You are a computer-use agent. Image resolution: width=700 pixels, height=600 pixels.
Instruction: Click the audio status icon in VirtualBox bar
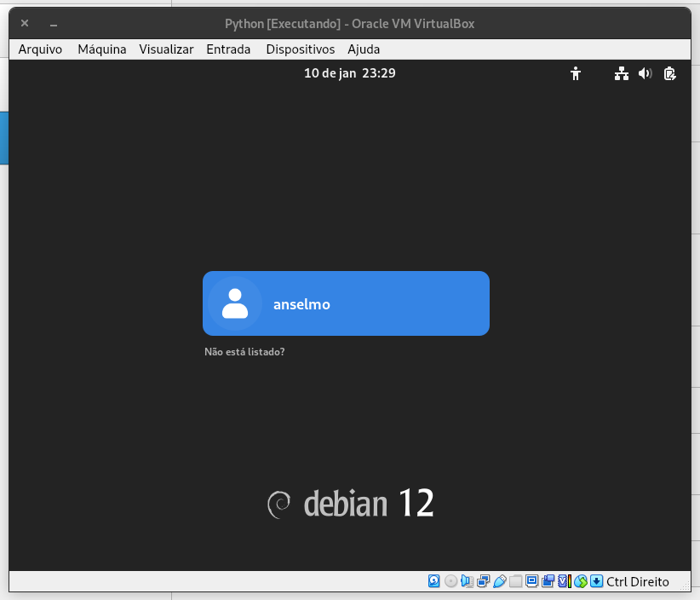[x=467, y=580]
